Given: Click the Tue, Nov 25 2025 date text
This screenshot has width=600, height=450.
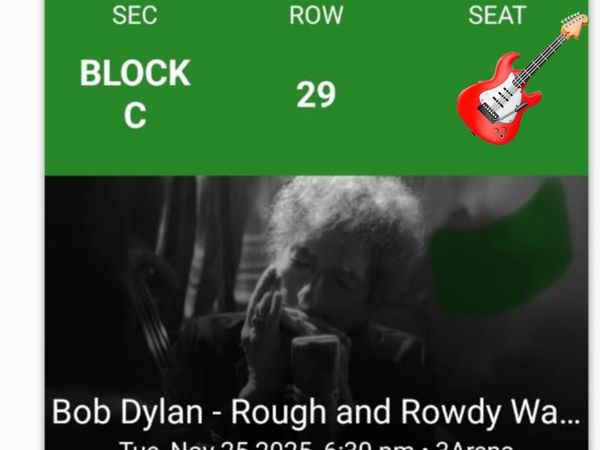Looking at the screenshot, I should (216, 445).
